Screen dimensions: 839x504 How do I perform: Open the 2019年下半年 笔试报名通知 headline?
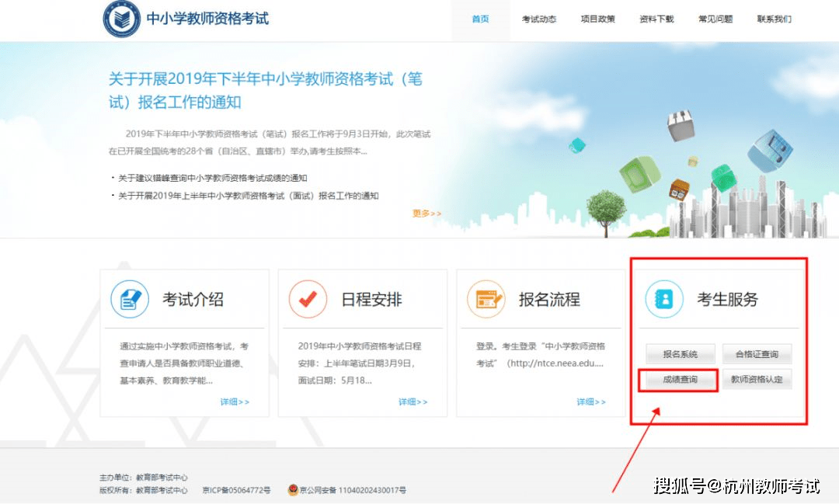click(266, 90)
